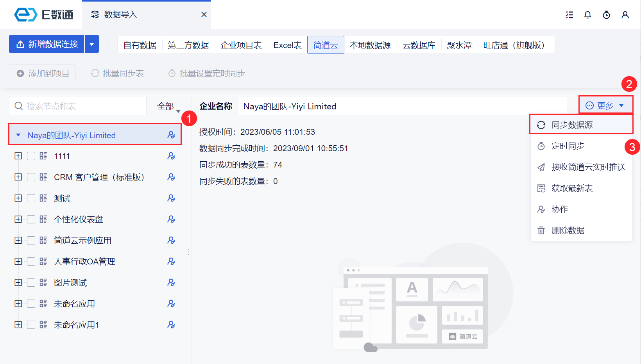Check the 未命名应用1 checkbox
The height and width of the screenshot is (364, 641).
coord(31,325)
